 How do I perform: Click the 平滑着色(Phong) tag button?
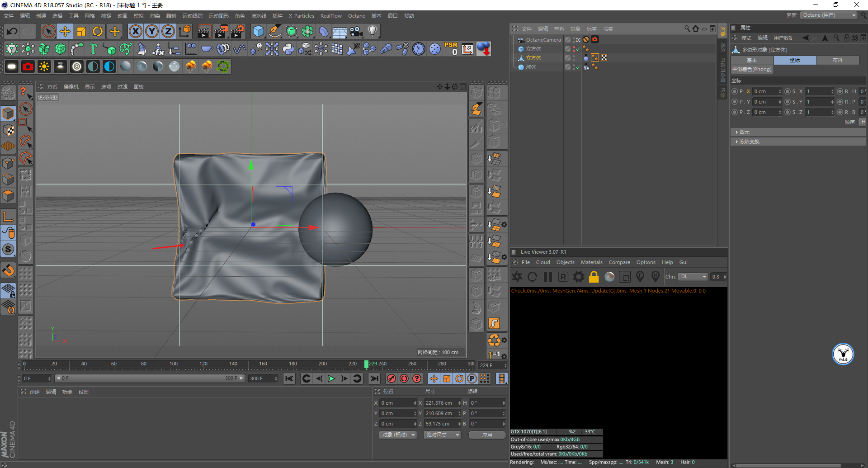tap(752, 69)
